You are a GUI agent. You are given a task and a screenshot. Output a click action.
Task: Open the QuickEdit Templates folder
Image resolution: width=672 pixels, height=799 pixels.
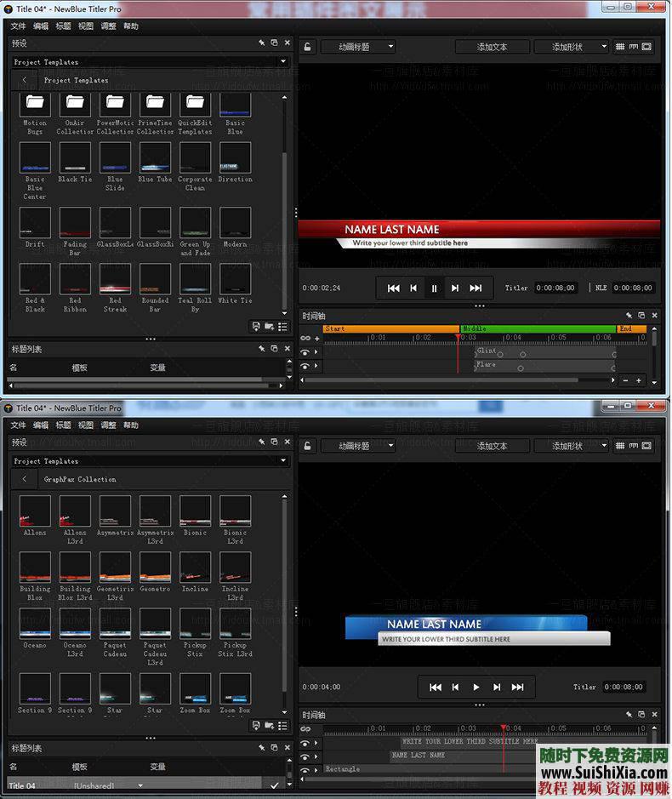pos(195,104)
